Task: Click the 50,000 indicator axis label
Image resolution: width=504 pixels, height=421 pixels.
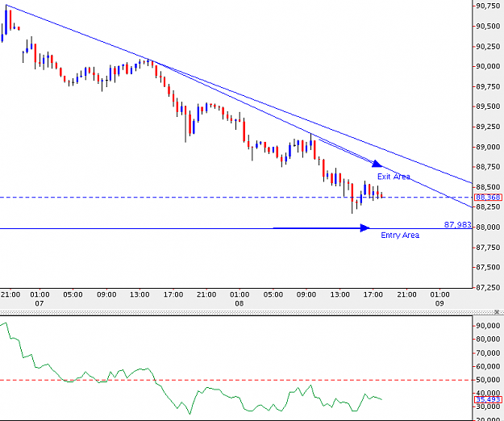Action: tap(488, 380)
